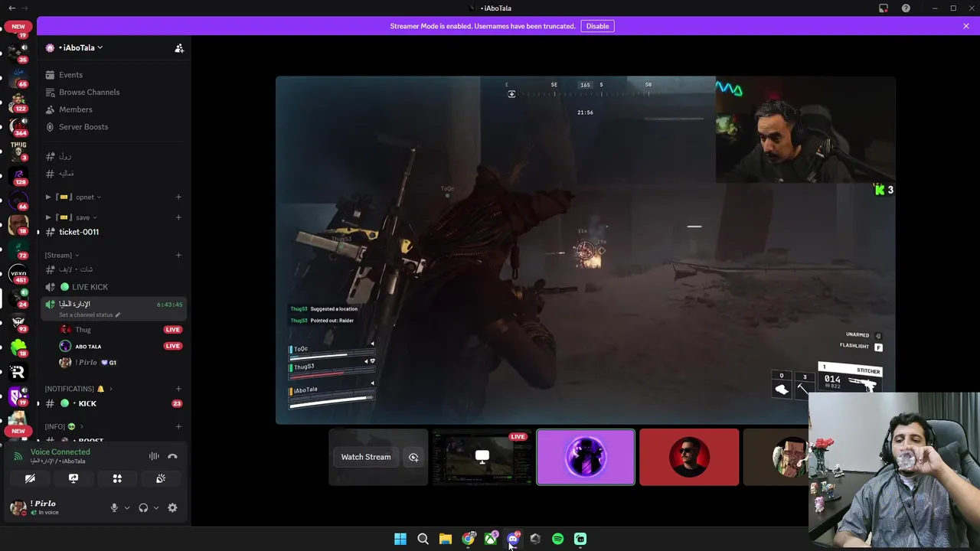This screenshot has width=980, height=551.
Task: Open Google Chrome from the taskbar
Action: [x=468, y=539]
